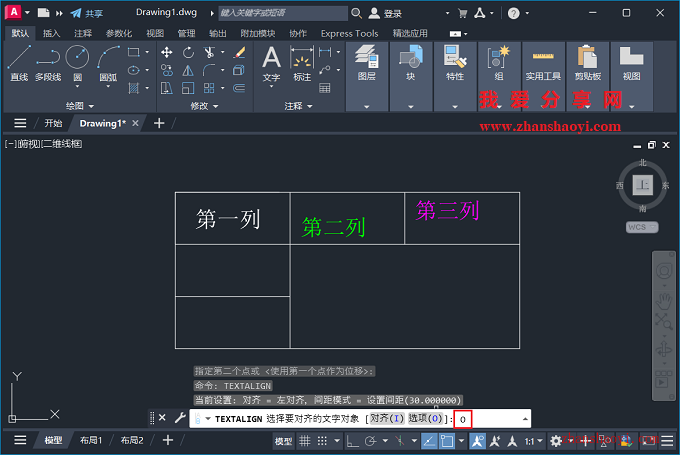Choose the Hatch fill tool
The height and width of the screenshot is (455, 680).
click(x=134, y=88)
